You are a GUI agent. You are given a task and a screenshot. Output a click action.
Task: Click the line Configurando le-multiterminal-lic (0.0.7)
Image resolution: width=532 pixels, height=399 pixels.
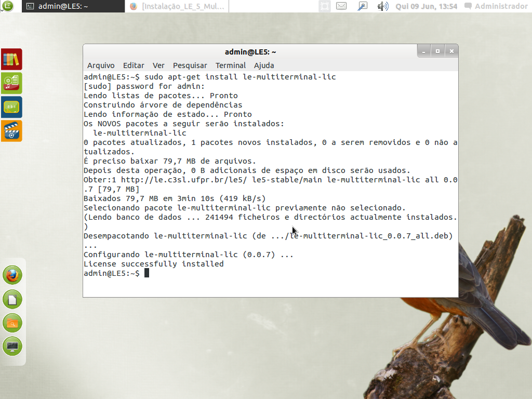coord(189,255)
